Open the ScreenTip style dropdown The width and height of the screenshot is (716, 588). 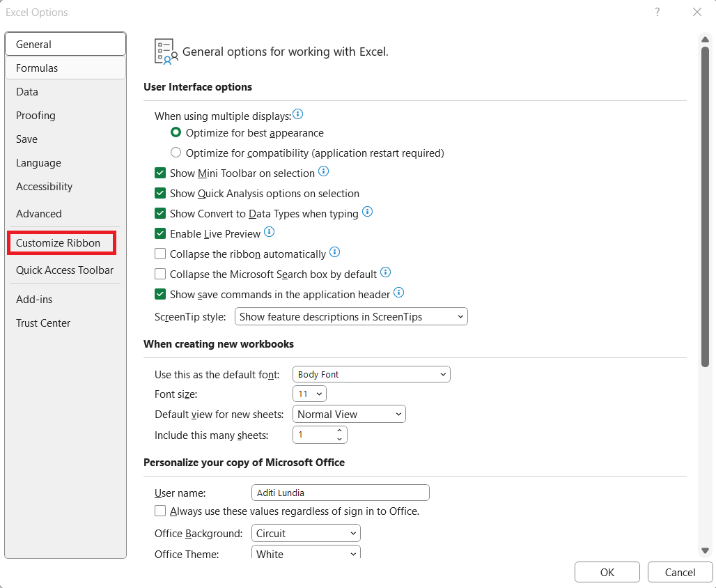[x=351, y=316]
